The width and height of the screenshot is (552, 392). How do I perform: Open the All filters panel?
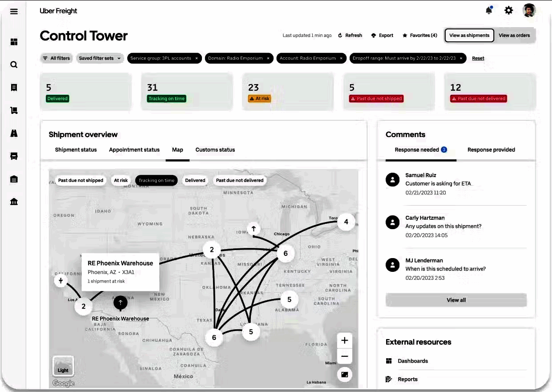pyautogui.click(x=56, y=58)
